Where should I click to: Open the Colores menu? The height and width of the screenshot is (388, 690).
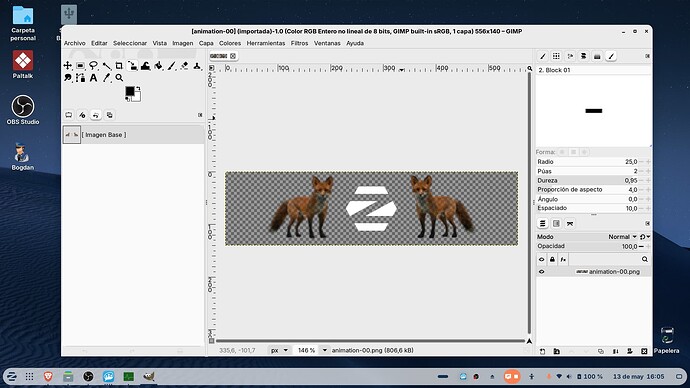pos(230,43)
